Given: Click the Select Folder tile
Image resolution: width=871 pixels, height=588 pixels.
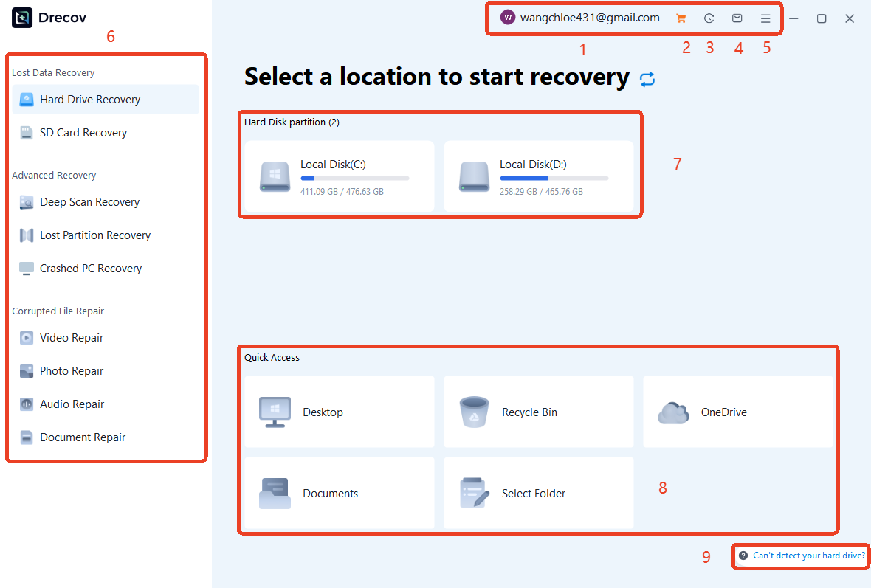Looking at the screenshot, I should (538, 493).
